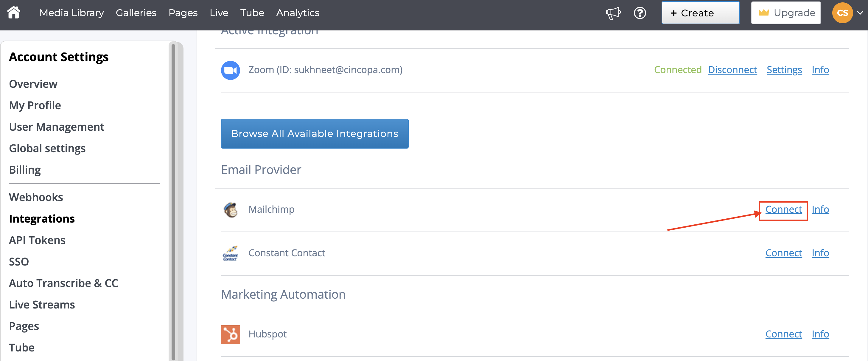Expand the account dropdown chevron

(x=860, y=13)
